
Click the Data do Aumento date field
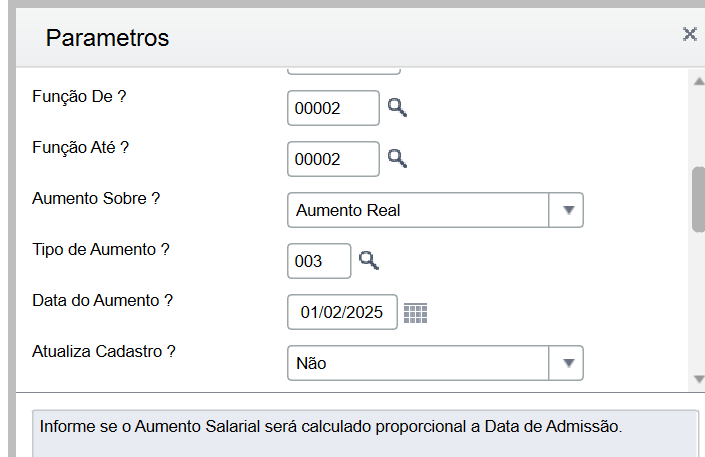pyautogui.click(x=341, y=312)
